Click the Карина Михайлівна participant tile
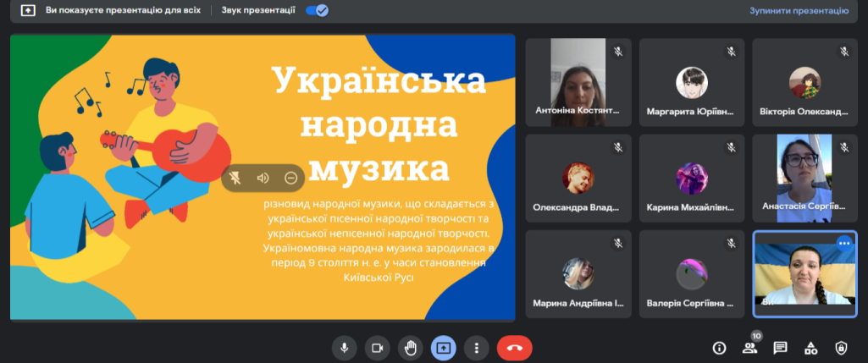Image resolution: width=868 pixels, height=363 pixels. (x=691, y=177)
